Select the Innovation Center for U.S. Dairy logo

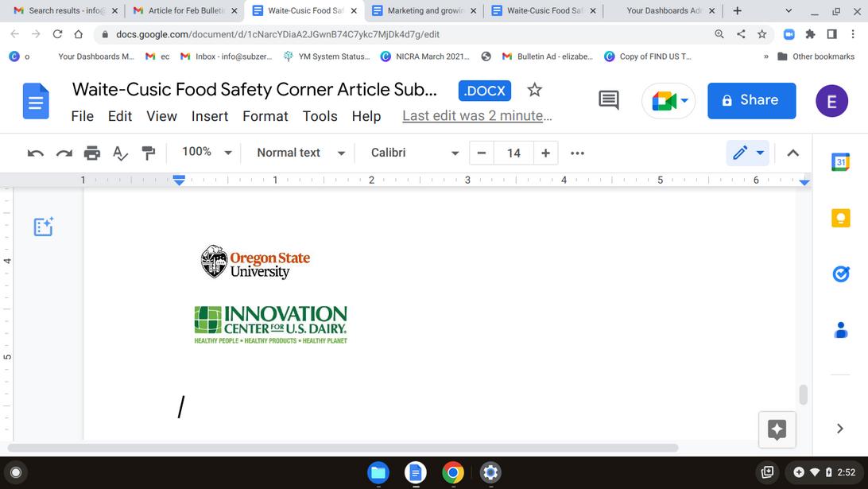click(271, 324)
